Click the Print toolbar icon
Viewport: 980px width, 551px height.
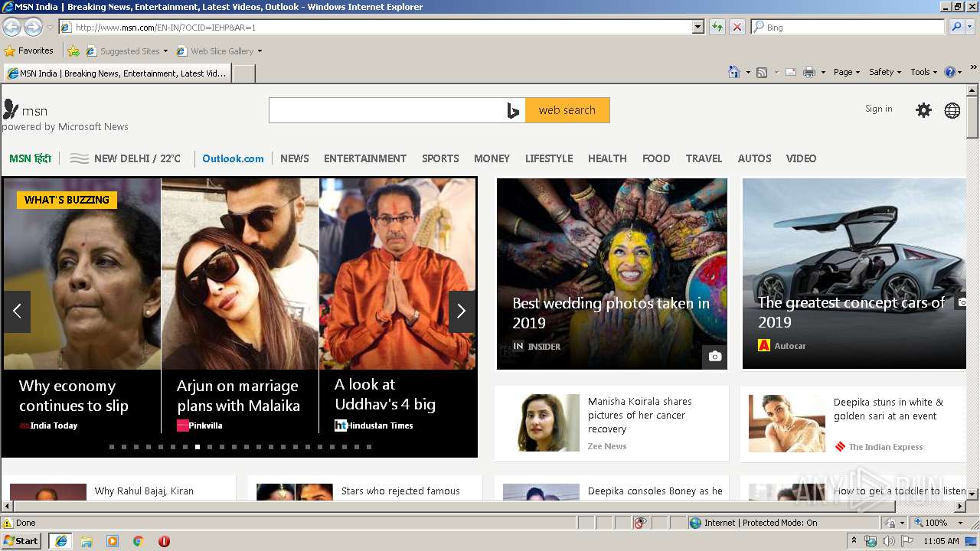pyautogui.click(x=809, y=72)
